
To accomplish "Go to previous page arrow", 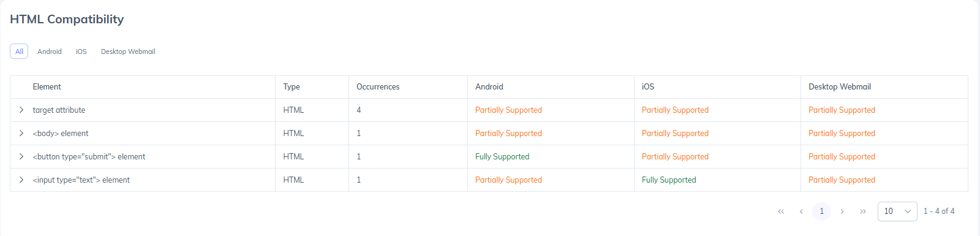I will point(801,211).
